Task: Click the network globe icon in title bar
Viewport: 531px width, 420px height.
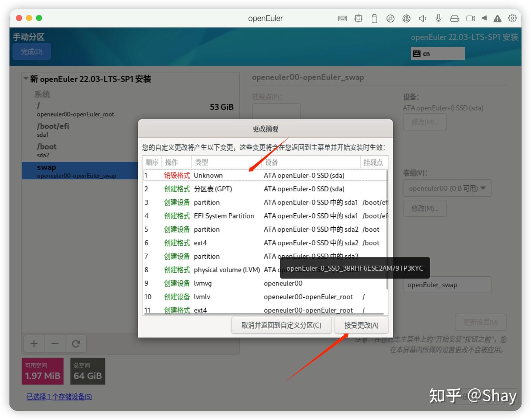Action: [x=406, y=18]
